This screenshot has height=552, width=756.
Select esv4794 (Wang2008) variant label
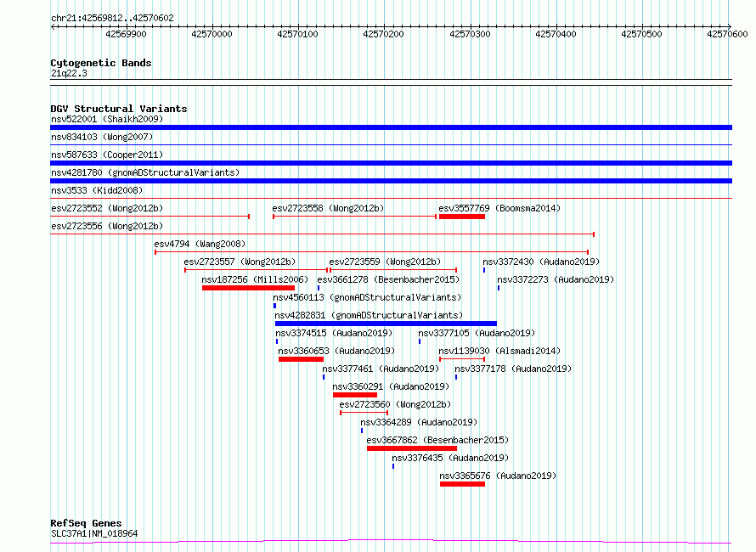point(200,244)
